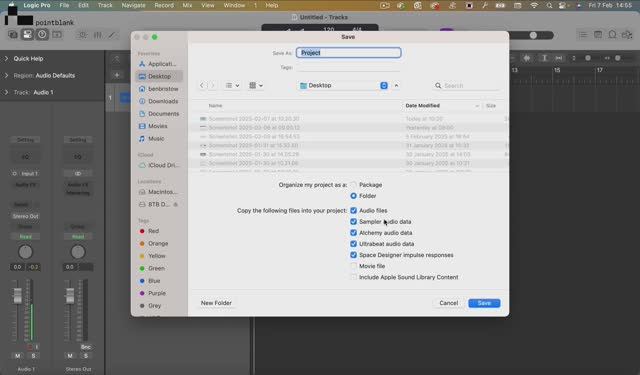Open the Track menu

pos(105,5)
